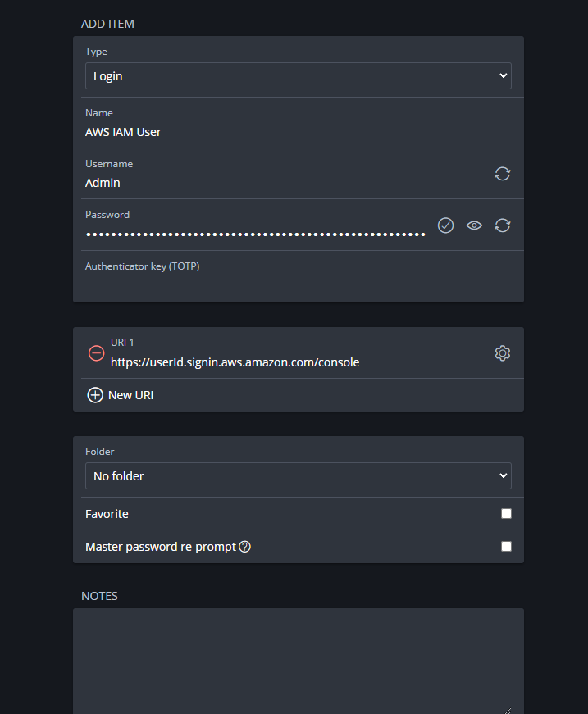
Task: Generate a new password with the refresh icon
Action: [x=503, y=225]
